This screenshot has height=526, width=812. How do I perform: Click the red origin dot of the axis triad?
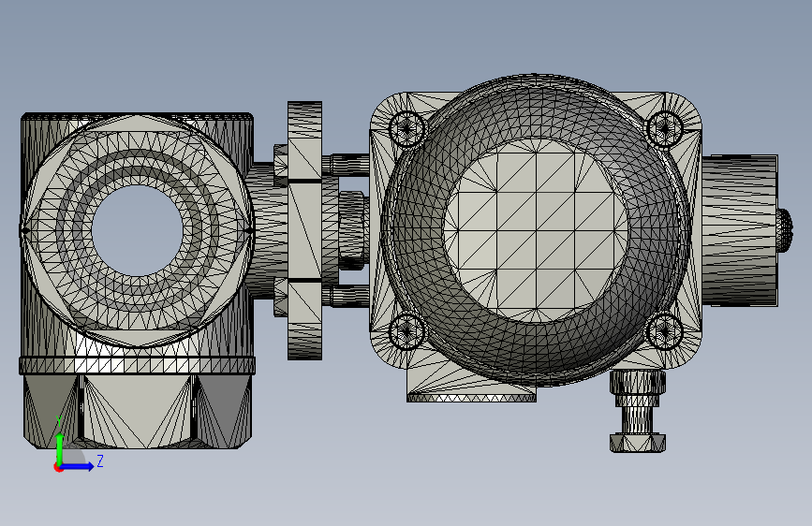click(58, 467)
